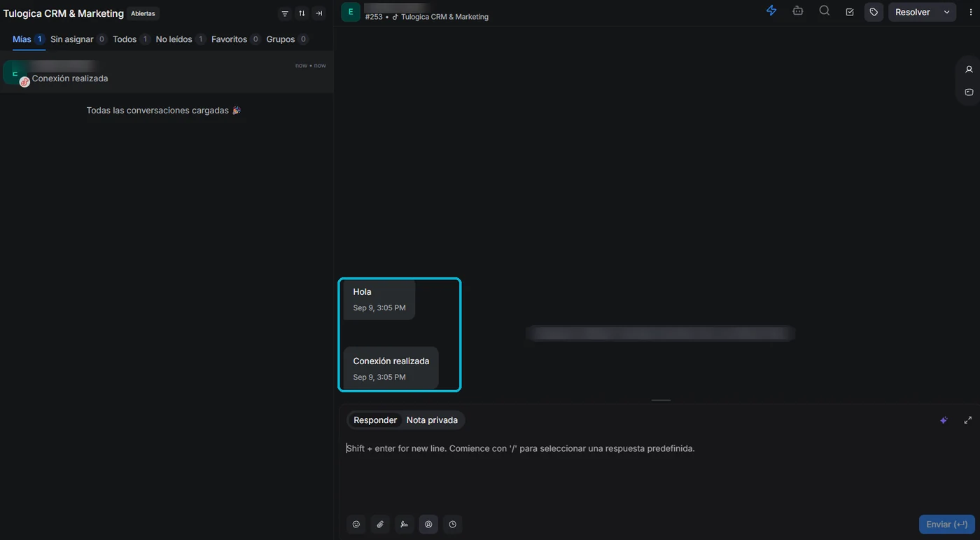Screen dimensions: 980x540
Task: Open the sort order arrows icon
Action: [x=302, y=13]
